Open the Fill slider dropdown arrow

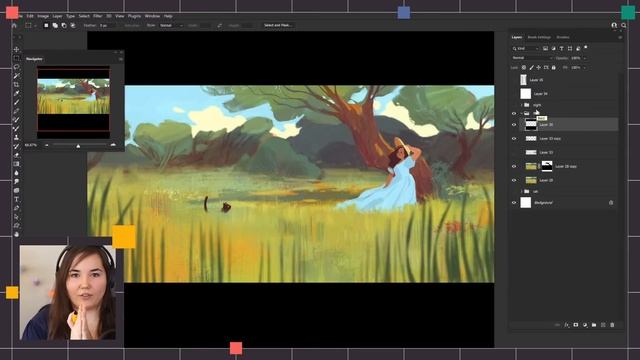click(585, 67)
